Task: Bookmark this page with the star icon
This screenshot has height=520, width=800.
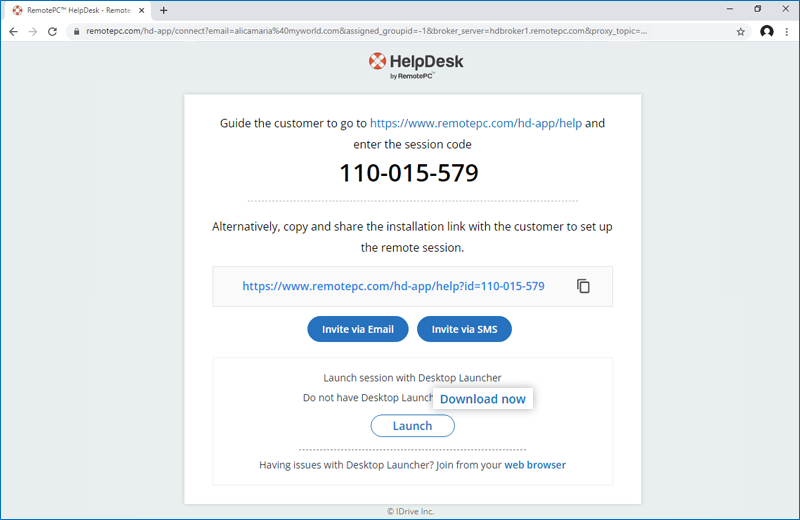Action: [x=740, y=32]
